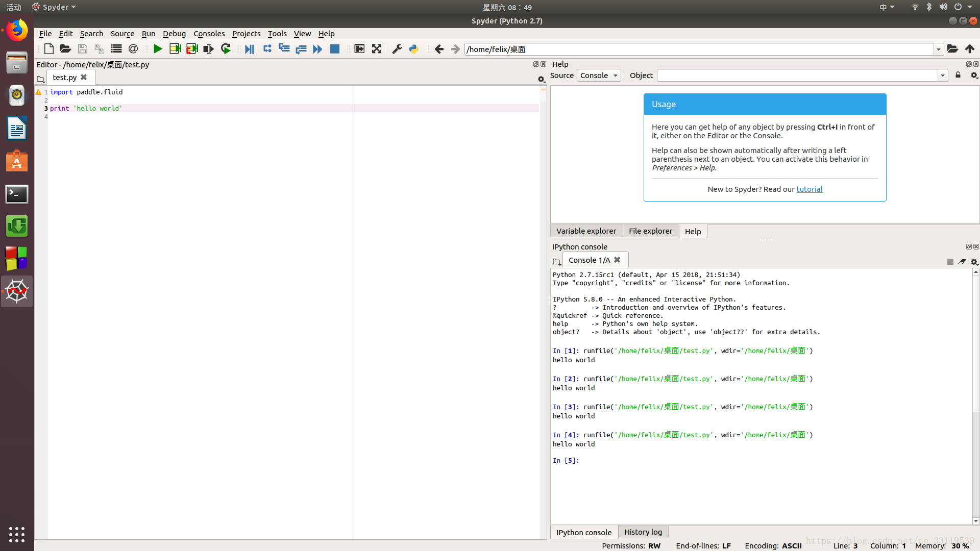Open Help pane options gear
The image size is (980, 551).
[974, 75]
